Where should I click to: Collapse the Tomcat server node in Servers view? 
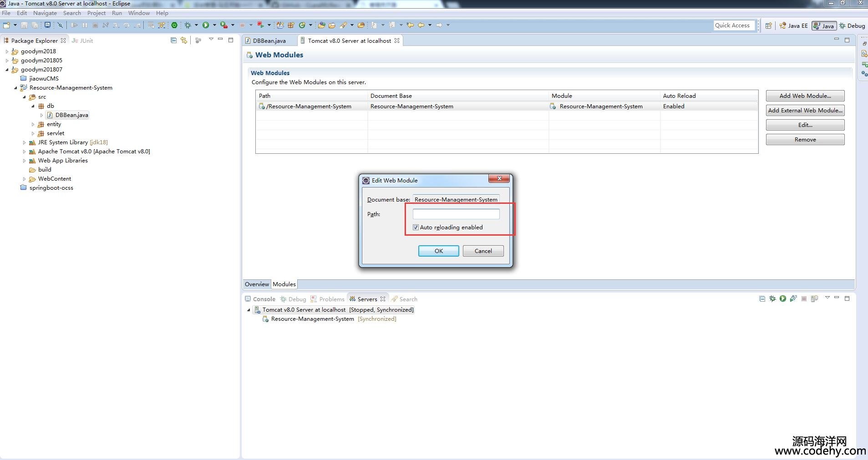tap(249, 310)
